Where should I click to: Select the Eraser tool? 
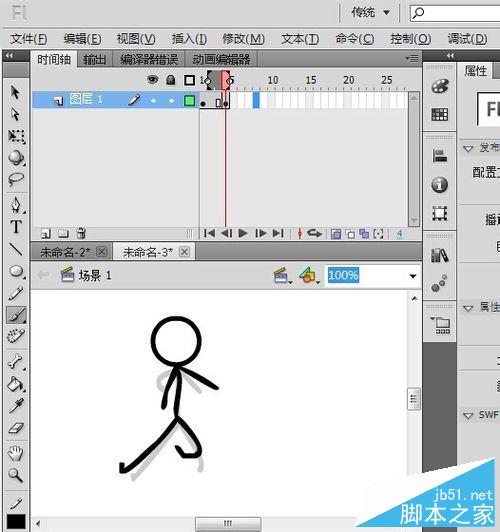[x=16, y=428]
